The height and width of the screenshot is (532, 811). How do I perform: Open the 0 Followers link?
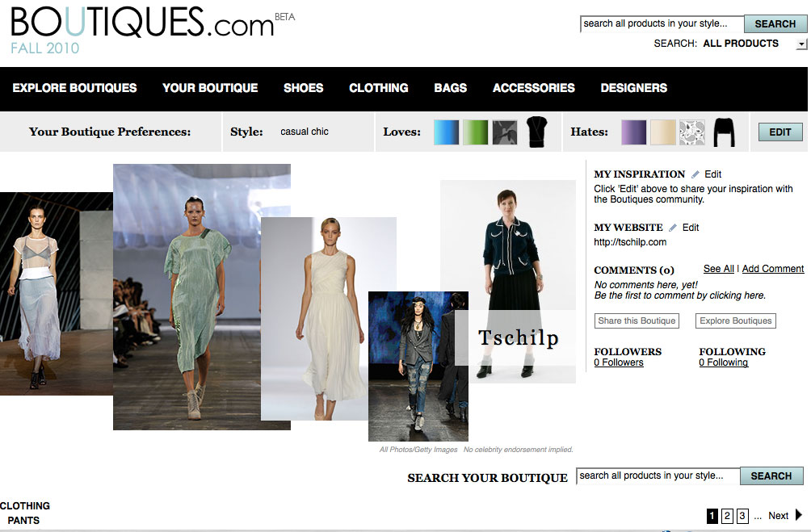coord(619,362)
